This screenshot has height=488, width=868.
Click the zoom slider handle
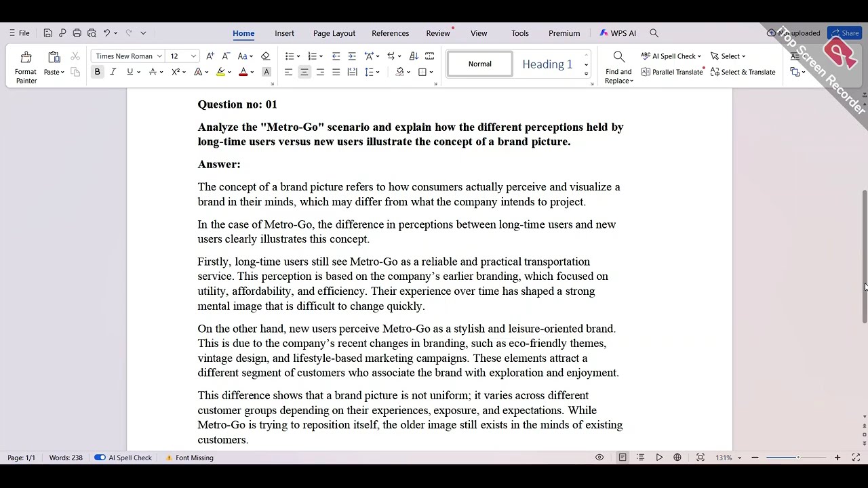point(797,457)
